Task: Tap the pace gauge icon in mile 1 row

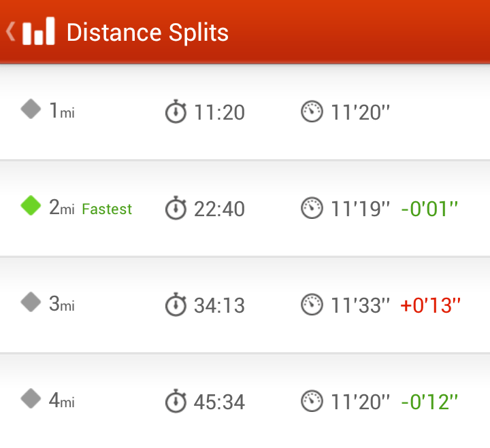Action: click(x=312, y=111)
